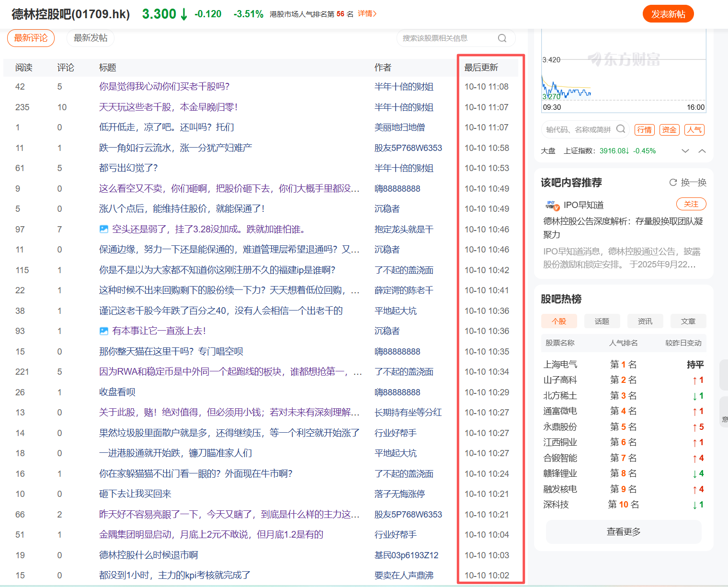Screen dimensions: 728x587
Task: Click the refresh icon next to 换一换
Action: 673,183
